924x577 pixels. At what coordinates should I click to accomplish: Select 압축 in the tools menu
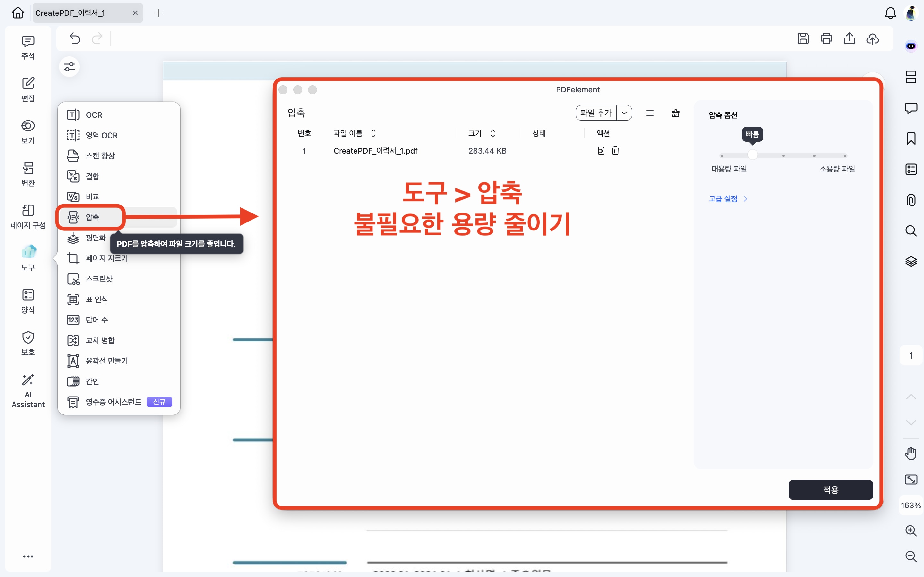pyautogui.click(x=92, y=217)
